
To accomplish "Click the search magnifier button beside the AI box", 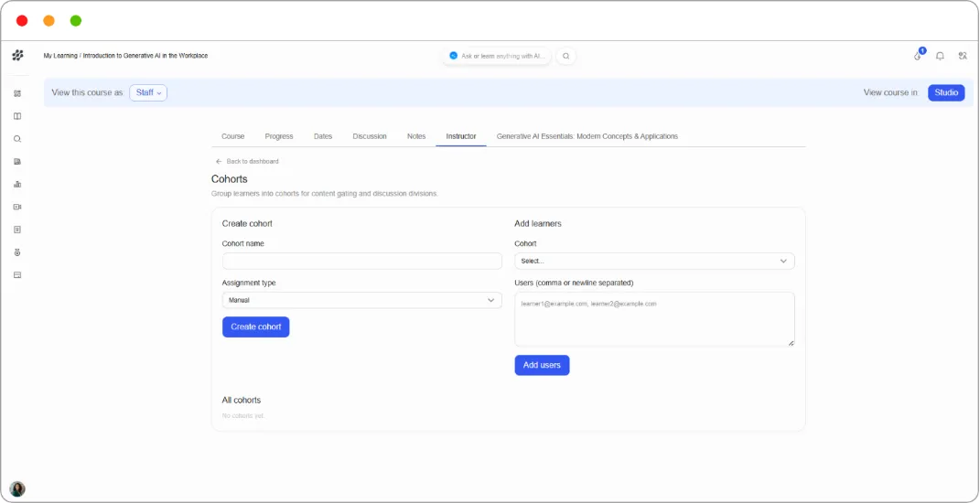I will 566,56.
